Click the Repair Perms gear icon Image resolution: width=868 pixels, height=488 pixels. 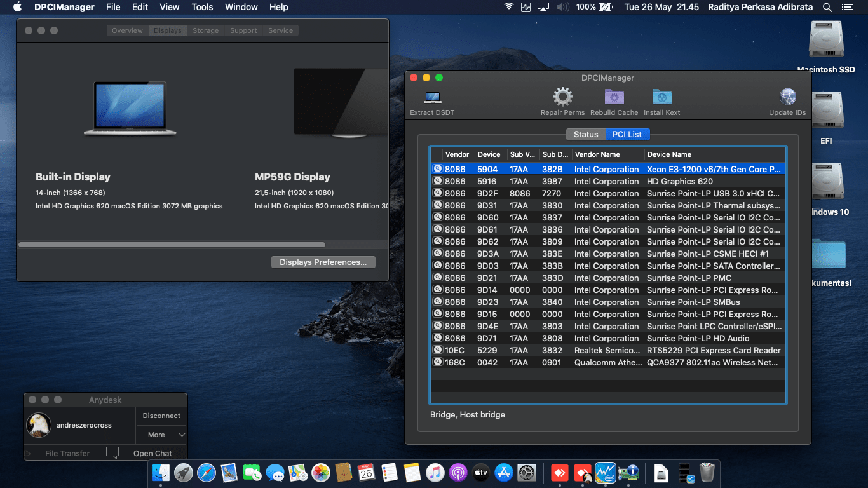(x=562, y=97)
